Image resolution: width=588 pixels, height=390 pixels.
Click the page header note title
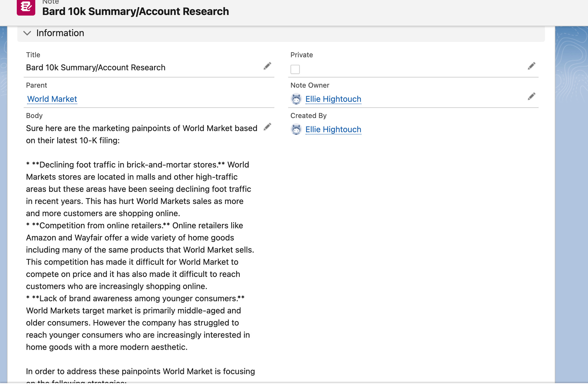(135, 11)
